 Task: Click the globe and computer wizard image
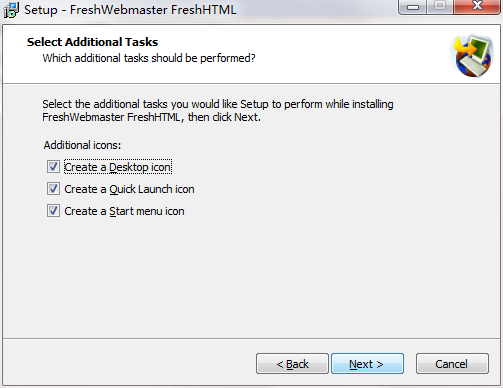pos(472,56)
